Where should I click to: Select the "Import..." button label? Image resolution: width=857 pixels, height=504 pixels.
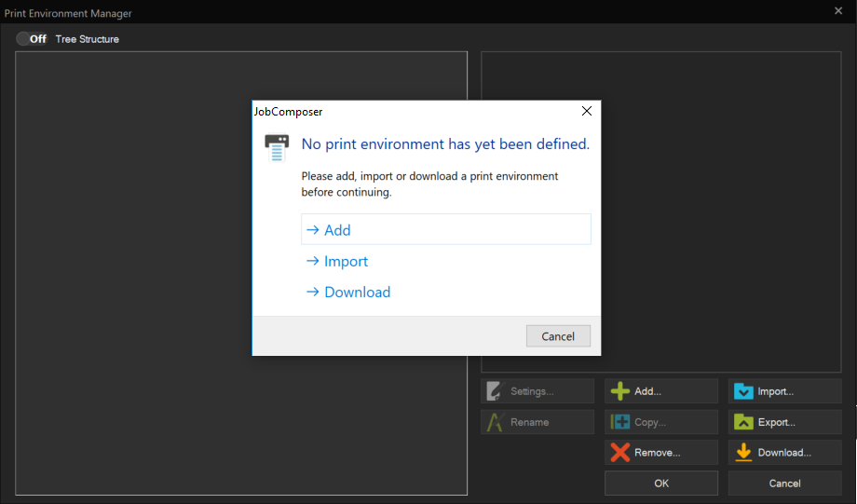776,391
